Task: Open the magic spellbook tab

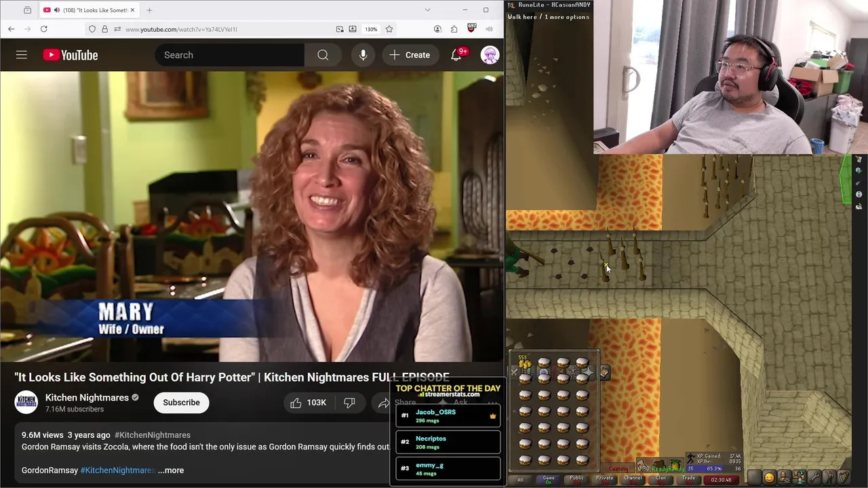Action: (605, 372)
